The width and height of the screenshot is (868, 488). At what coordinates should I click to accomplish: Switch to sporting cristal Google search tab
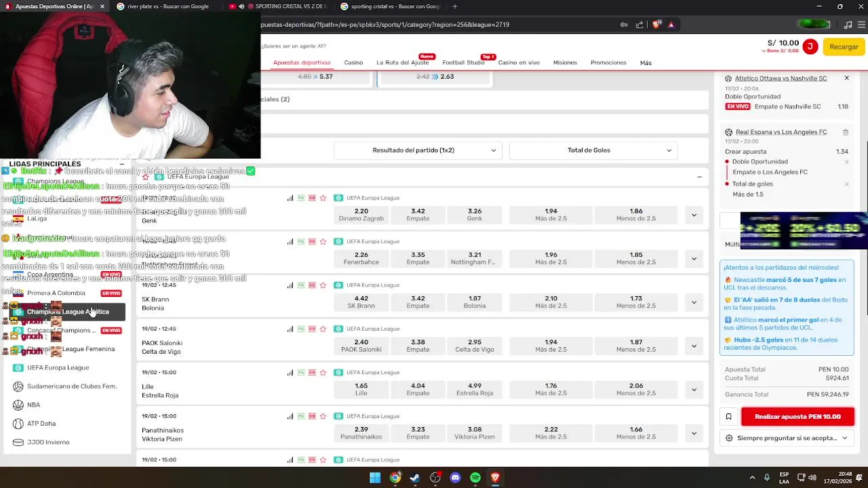tap(391, 6)
